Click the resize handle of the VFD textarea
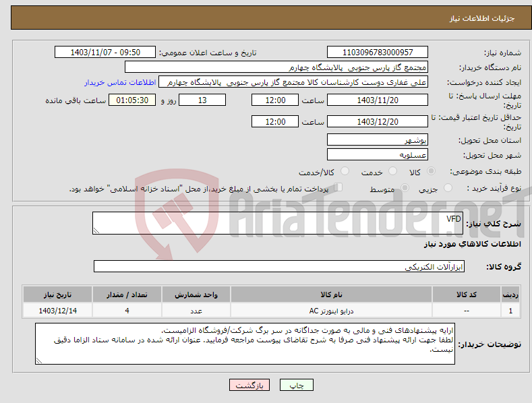 point(96,230)
